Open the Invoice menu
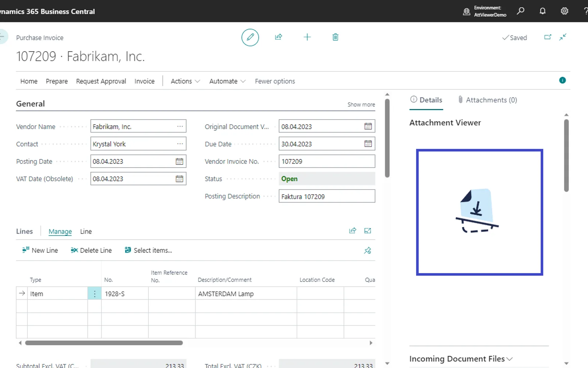 (x=144, y=81)
